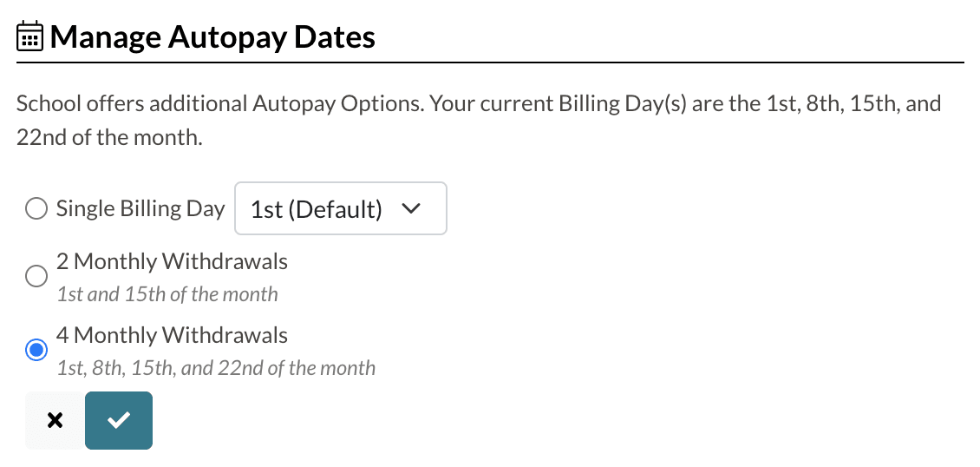Click "22nd of the month." in the description

point(109,138)
